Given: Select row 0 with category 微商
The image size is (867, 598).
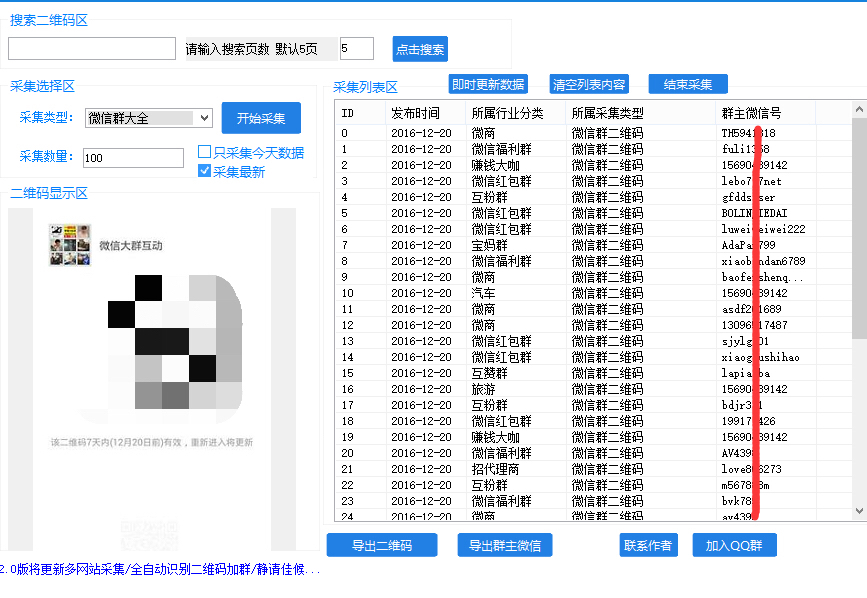Looking at the screenshot, I should pyautogui.click(x=593, y=133).
